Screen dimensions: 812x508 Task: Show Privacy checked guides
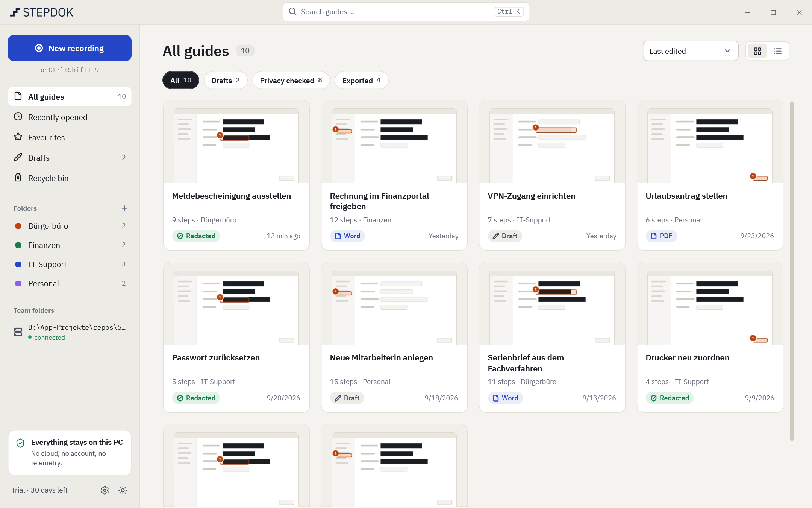[291, 80]
